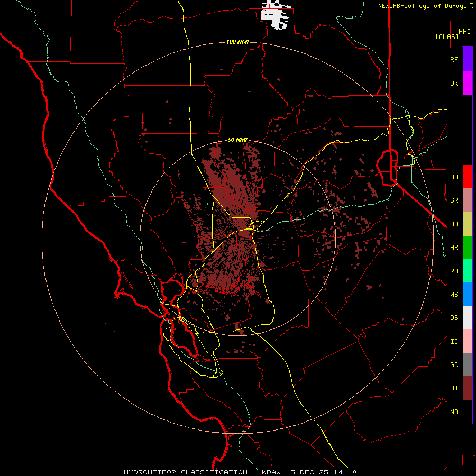
Task: Click the RF legend label
Action: tap(454, 59)
